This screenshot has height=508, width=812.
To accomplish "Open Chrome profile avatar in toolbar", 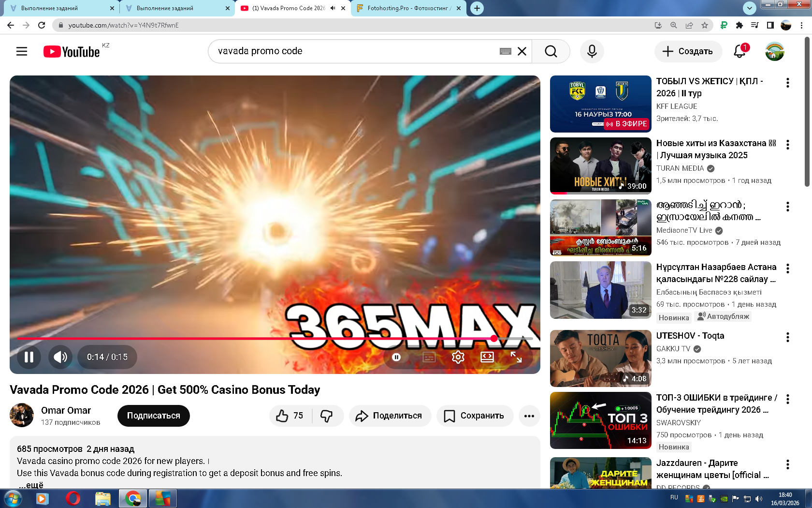I will click(786, 25).
